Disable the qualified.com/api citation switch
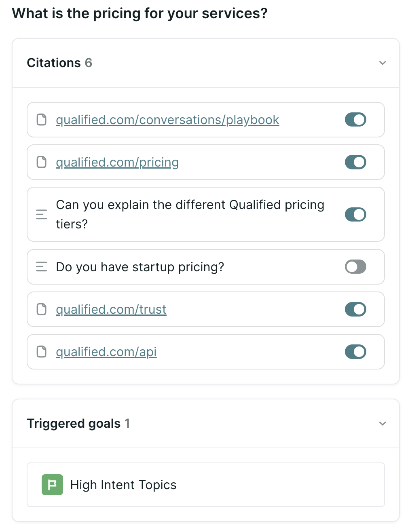Viewport: 410px width, 532px height. coord(355,352)
